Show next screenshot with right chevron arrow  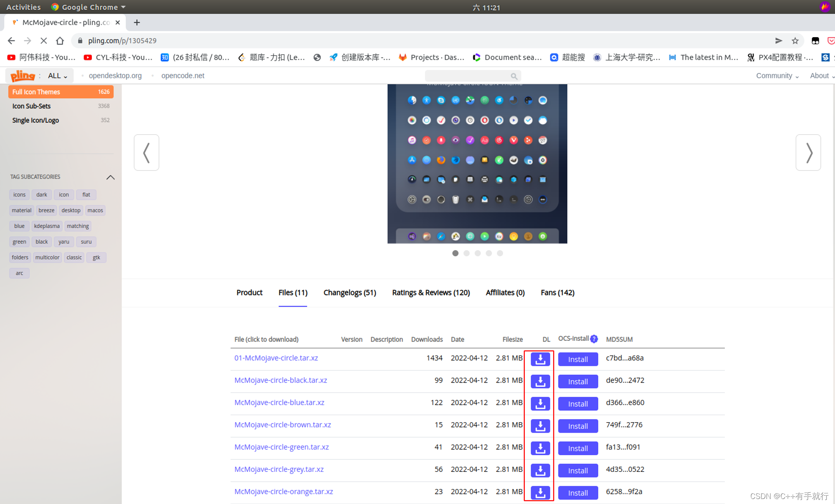click(x=808, y=152)
